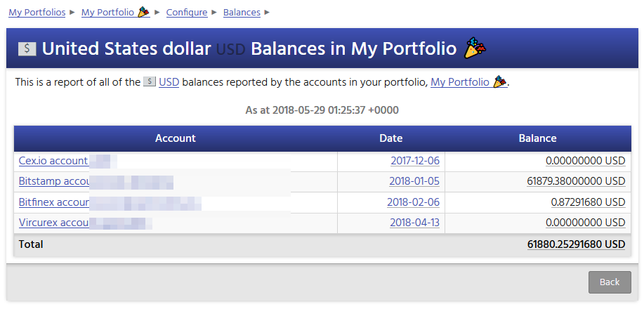Click the party popper icon in the breadcrumb
The image size is (644, 309).
(x=143, y=12)
